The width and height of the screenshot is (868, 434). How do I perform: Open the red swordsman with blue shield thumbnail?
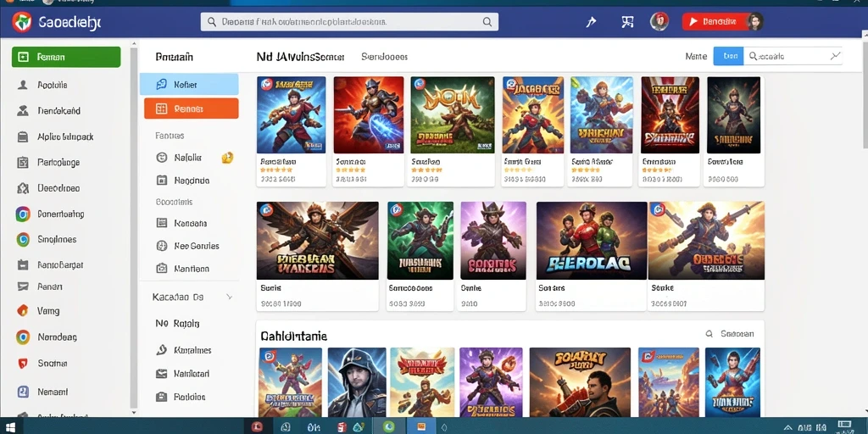[x=369, y=115]
